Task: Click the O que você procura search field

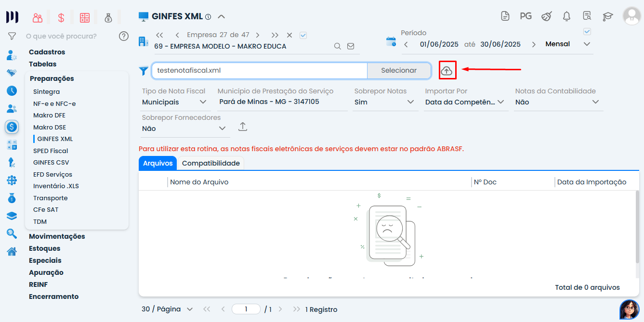Action: [70, 36]
